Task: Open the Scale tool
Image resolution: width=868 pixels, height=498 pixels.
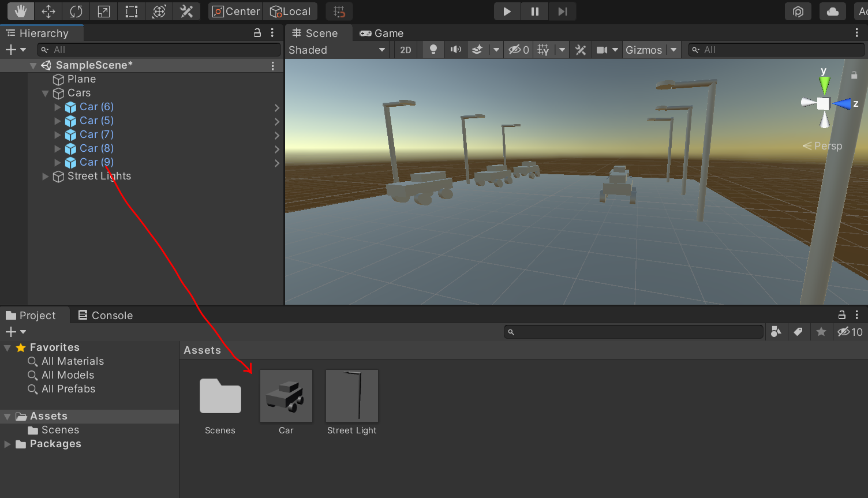Action: click(x=103, y=11)
